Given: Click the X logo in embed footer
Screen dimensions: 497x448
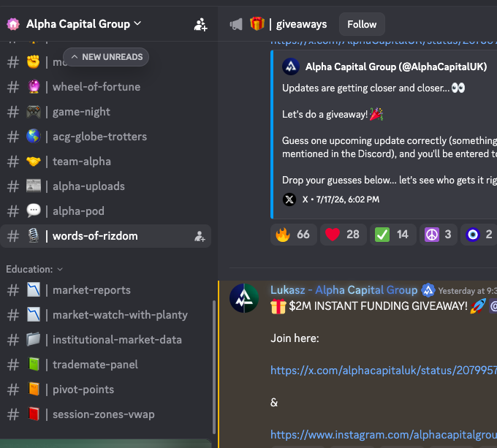Looking at the screenshot, I should click(x=289, y=200).
